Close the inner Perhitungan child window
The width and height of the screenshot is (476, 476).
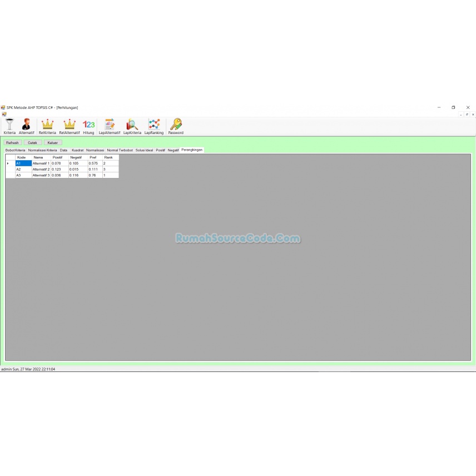473,115
